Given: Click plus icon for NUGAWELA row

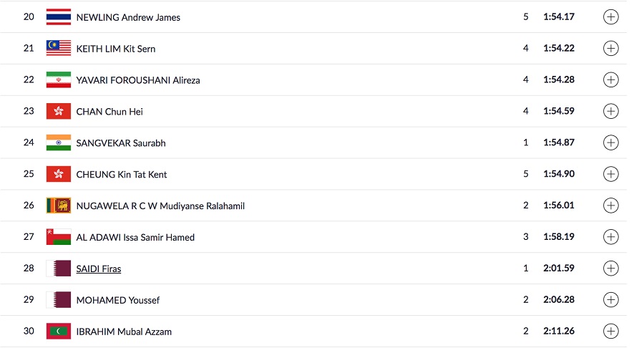Looking at the screenshot, I should tap(611, 206).
